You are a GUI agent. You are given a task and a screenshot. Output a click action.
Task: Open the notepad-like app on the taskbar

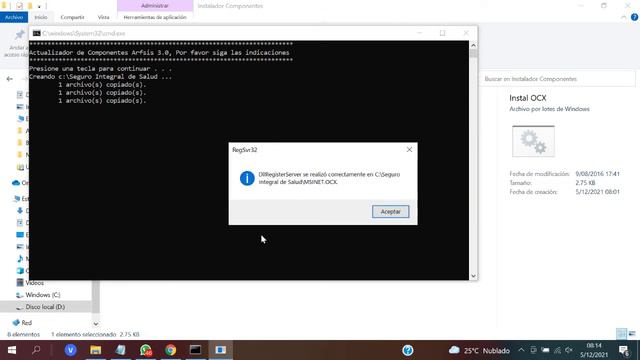point(120,350)
